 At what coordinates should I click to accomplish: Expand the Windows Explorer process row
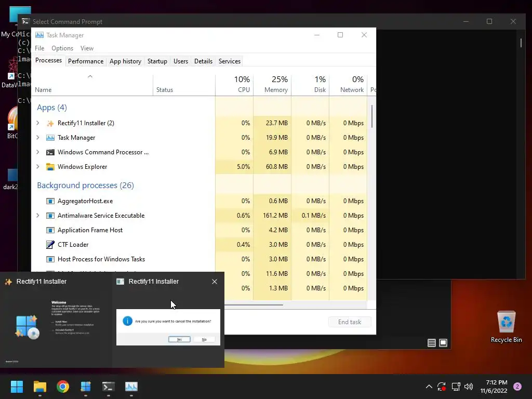37,167
